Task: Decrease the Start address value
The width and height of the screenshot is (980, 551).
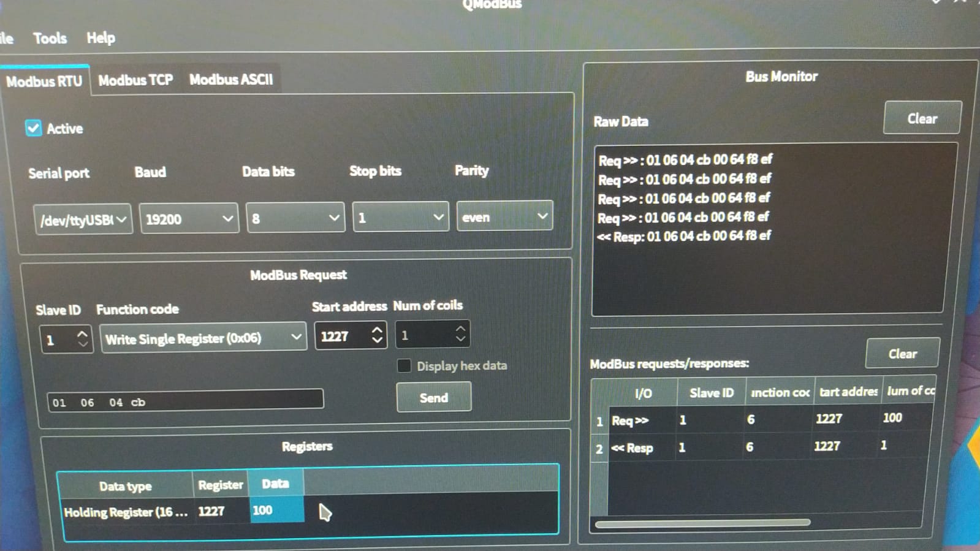Action: (378, 340)
